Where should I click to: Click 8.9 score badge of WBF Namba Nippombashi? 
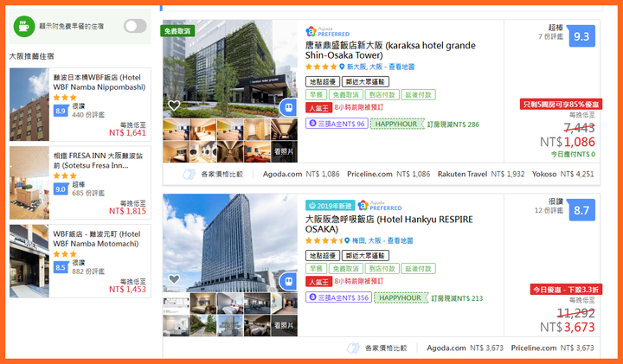click(61, 111)
